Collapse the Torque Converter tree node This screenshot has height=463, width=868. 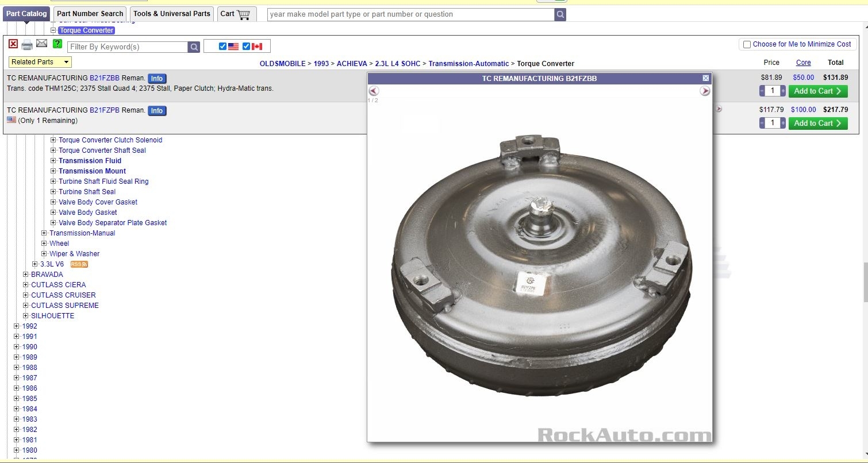pos(53,30)
